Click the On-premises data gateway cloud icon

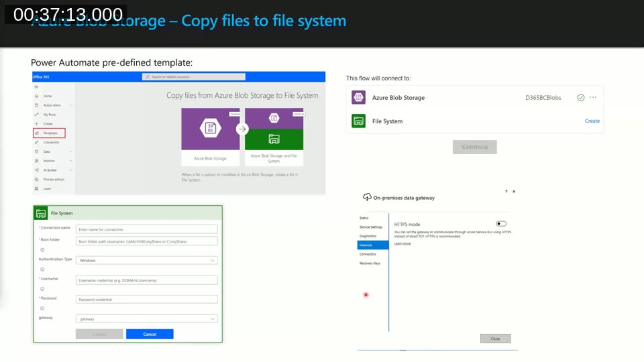pyautogui.click(x=367, y=197)
